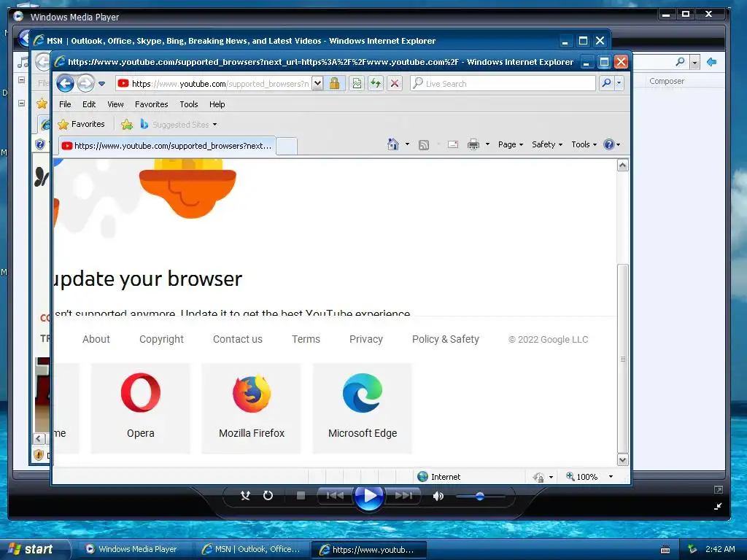Click the Opera browser tile

(141, 408)
